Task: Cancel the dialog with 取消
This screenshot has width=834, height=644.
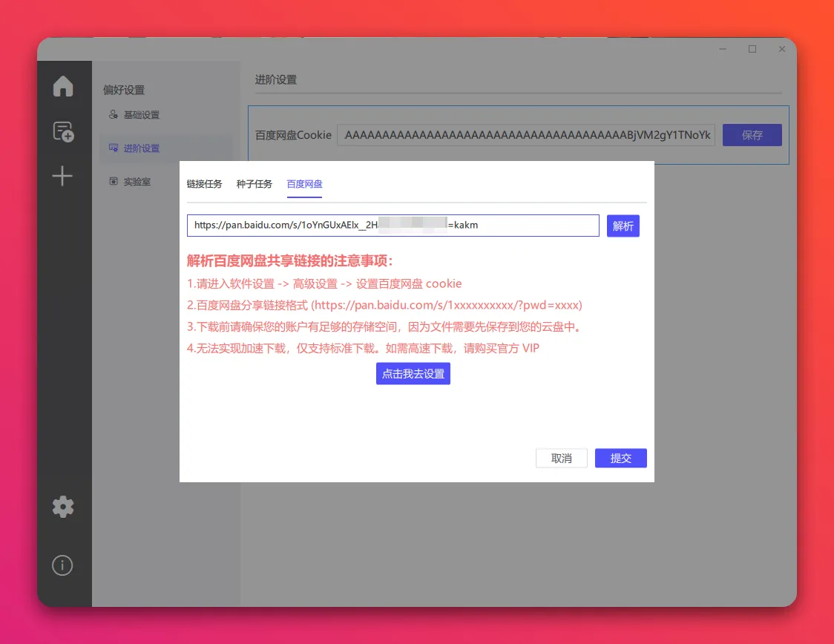Action: (562, 459)
